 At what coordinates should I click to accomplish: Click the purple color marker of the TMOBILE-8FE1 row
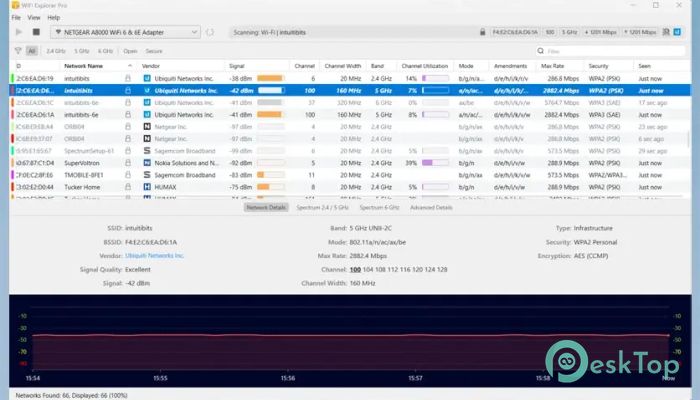(x=12, y=175)
